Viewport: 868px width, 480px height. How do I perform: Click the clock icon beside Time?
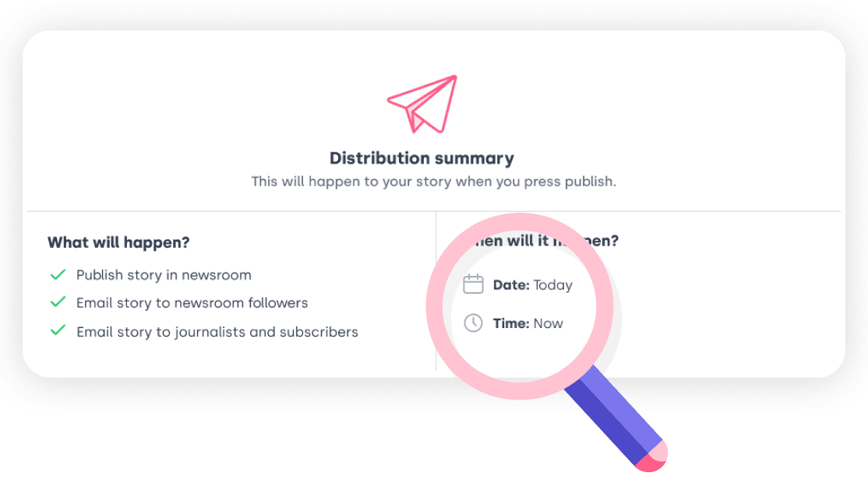[x=473, y=323]
